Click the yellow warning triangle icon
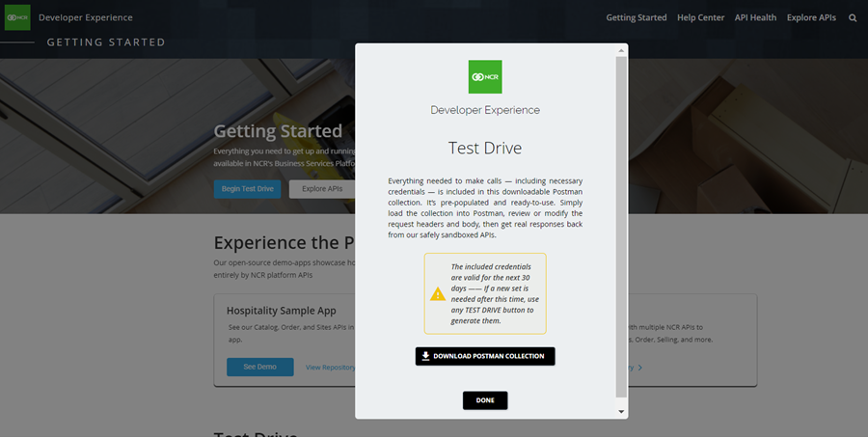Viewport: 868px width, 438px height. (438, 293)
